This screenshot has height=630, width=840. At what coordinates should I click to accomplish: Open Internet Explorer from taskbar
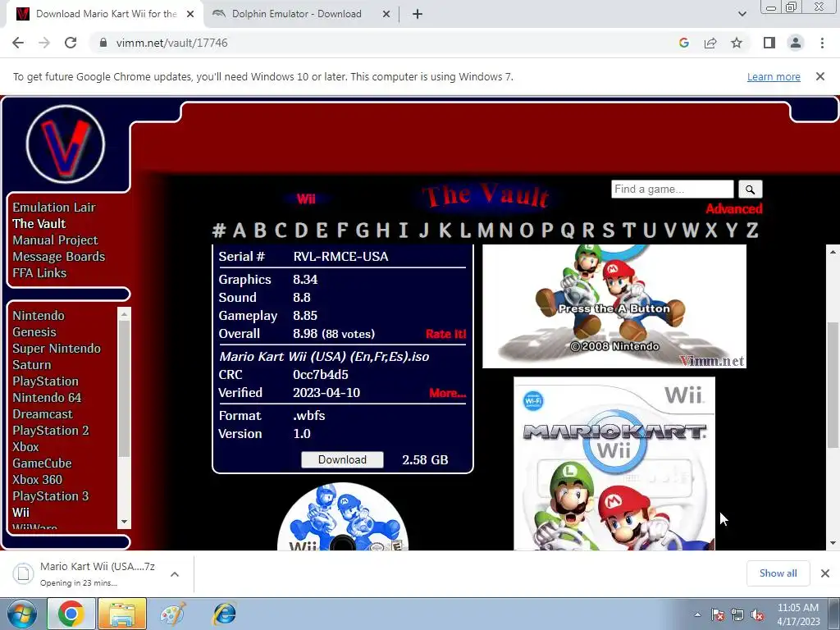tap(224, 614)
